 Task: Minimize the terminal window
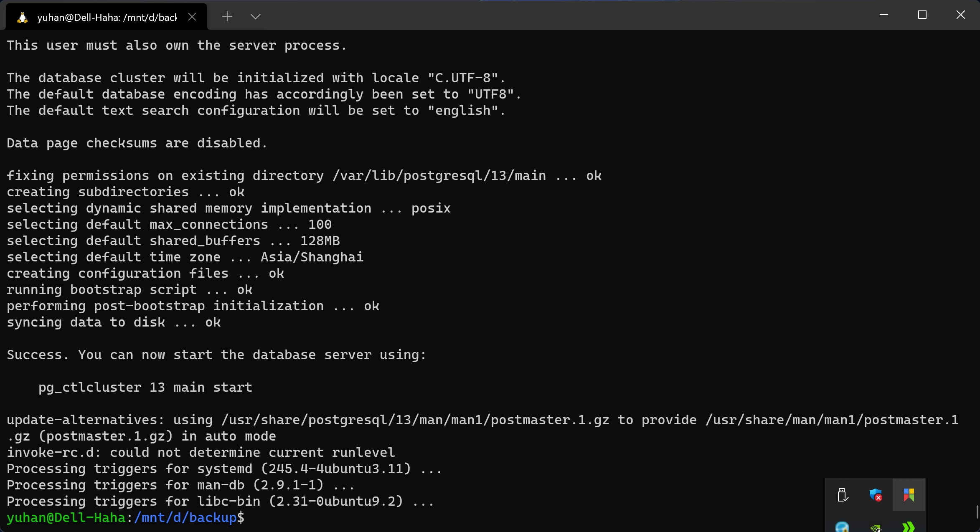(x=884, y=15)
